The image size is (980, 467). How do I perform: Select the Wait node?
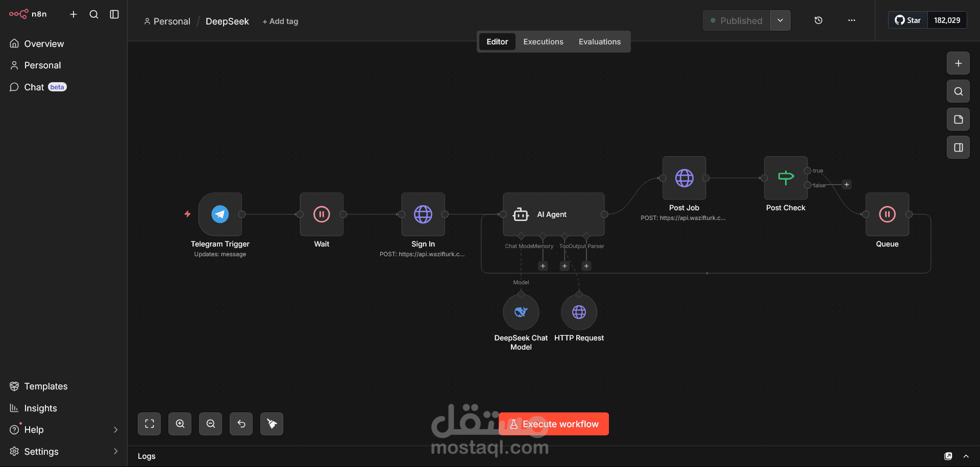322,214
